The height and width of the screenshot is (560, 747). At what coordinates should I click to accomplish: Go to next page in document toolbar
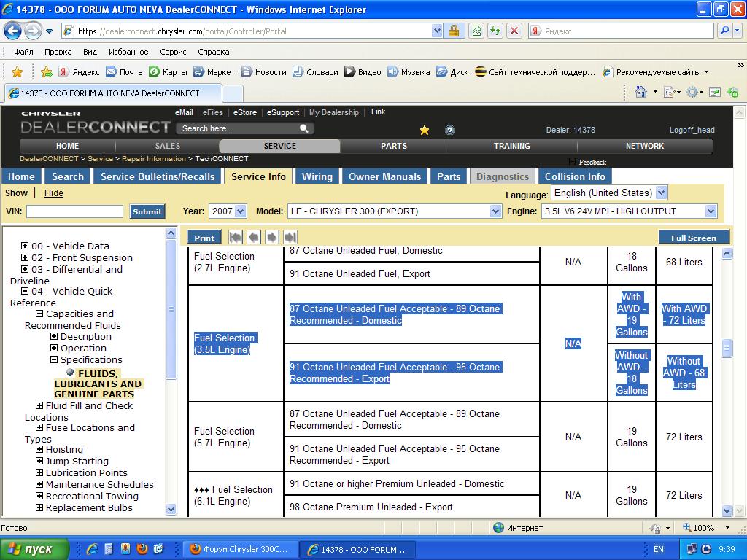pyautogui.click(x=272, y=237)
